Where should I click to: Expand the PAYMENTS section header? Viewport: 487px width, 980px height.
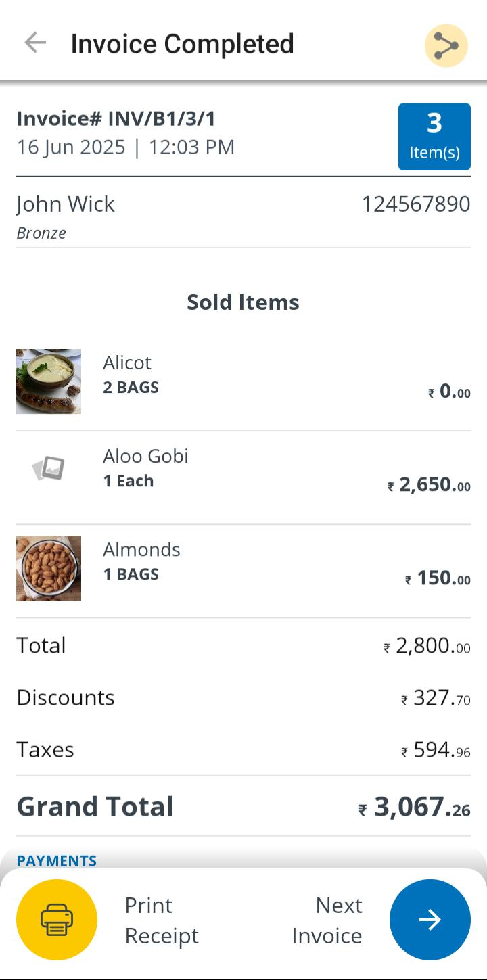(57, 860)
